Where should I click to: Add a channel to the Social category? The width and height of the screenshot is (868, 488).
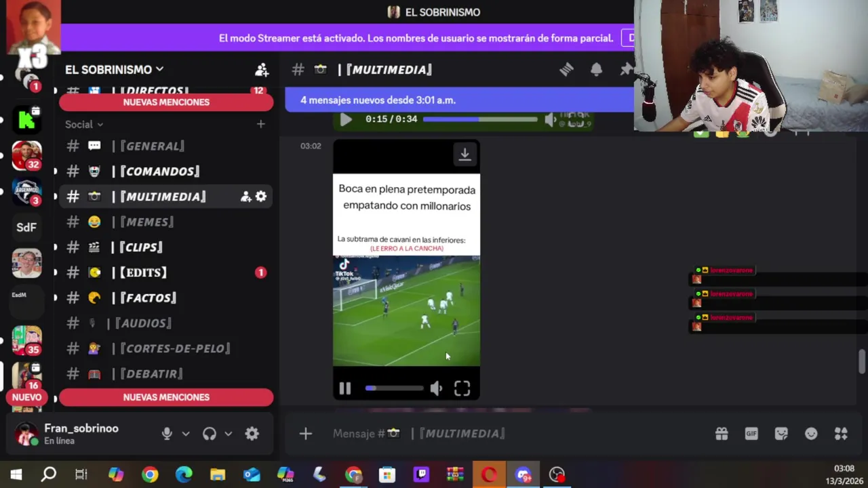(x=261, y=124)
